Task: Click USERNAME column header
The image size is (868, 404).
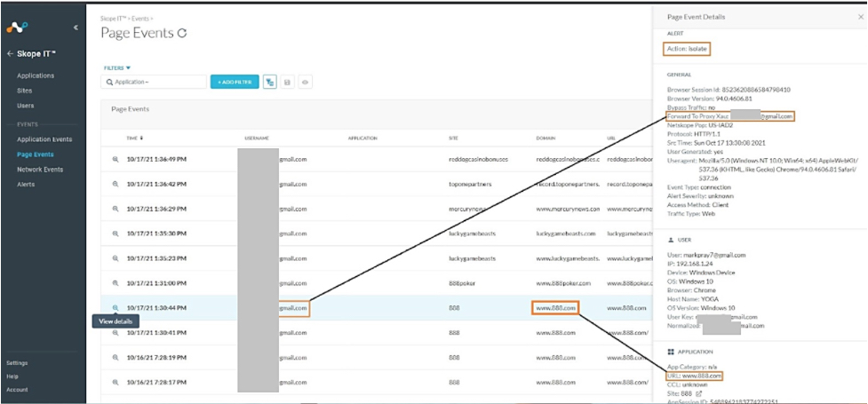Action: (x=257, y=138)
